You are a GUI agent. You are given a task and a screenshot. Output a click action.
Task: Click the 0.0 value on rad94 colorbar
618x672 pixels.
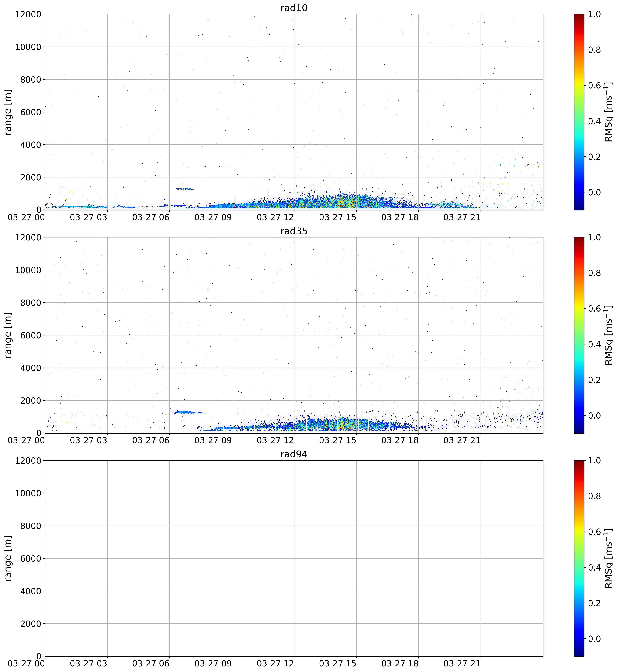pyautogui.click(x=595, y=639)
